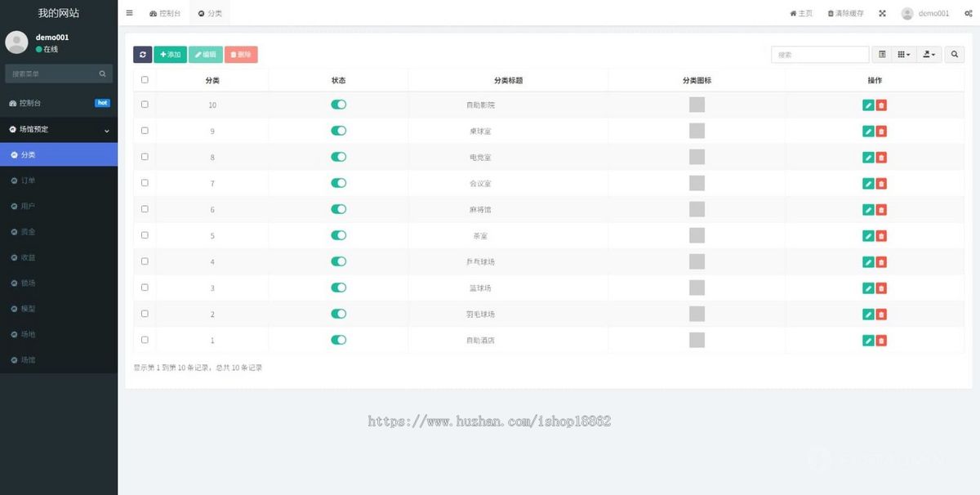
Task: Click the magnifier advanced search button
Action: pyautogui.click(x=954, y=54)
